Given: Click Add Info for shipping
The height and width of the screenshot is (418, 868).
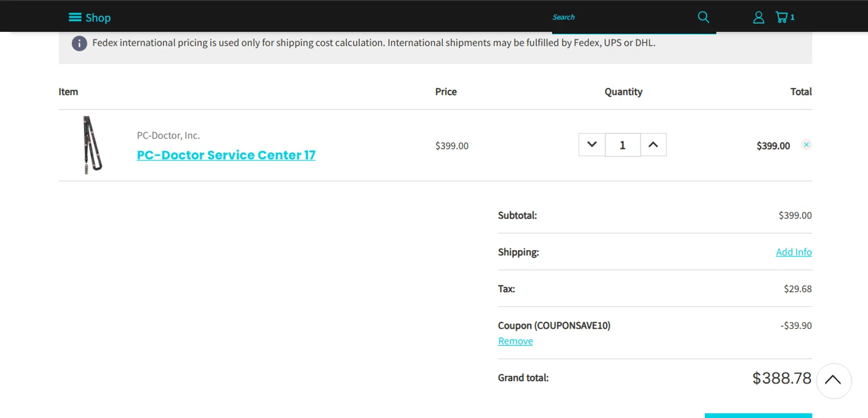Looking at the screenshot, I should click(x=794, y=252).
